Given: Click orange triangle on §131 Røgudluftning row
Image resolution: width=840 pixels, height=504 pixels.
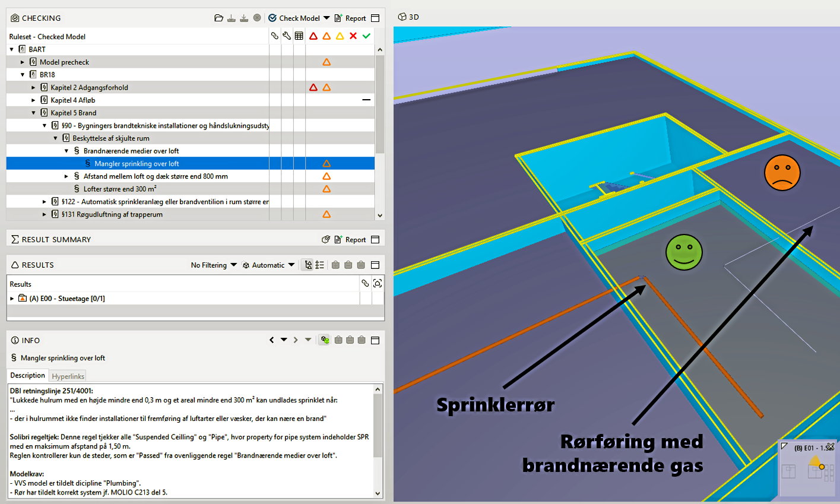Looking at the screenshot, I should pyautogui.click(x=327, y=214).
